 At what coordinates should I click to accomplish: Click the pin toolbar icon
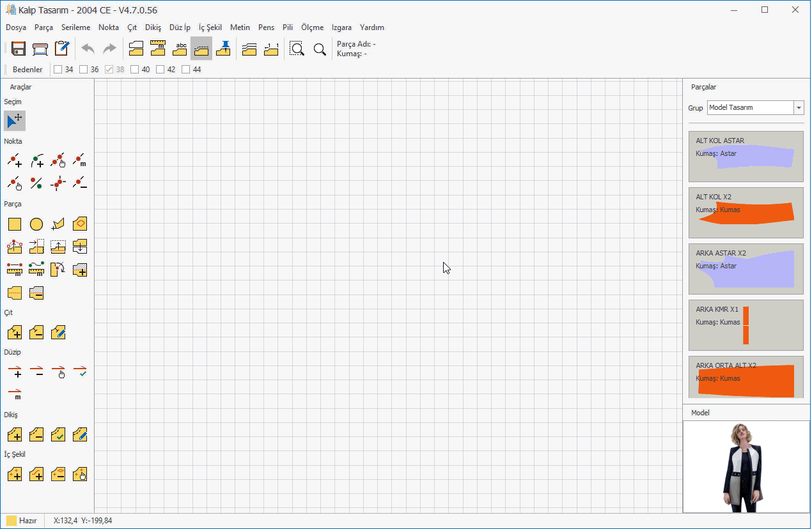223,49
